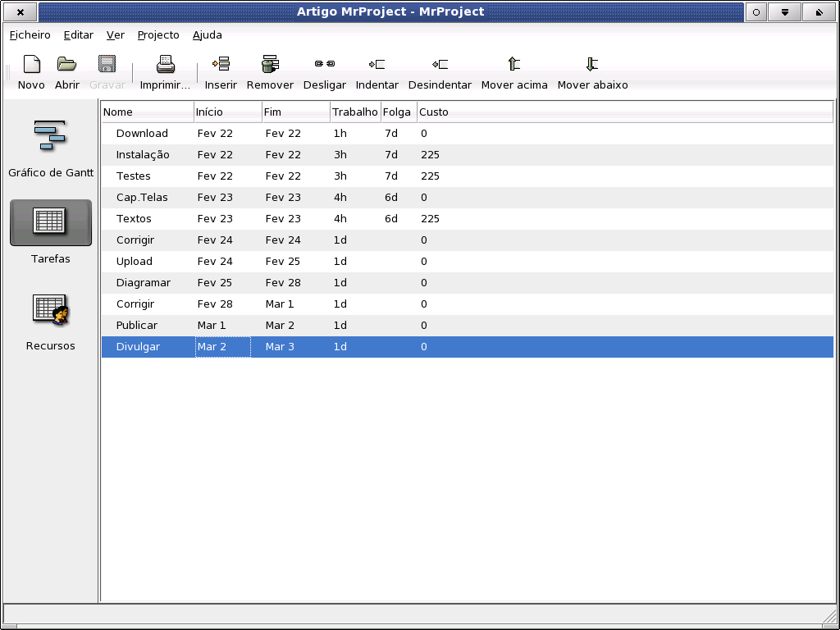
Task: Outdent task with Desindentar icon
Action: point(440,64)
